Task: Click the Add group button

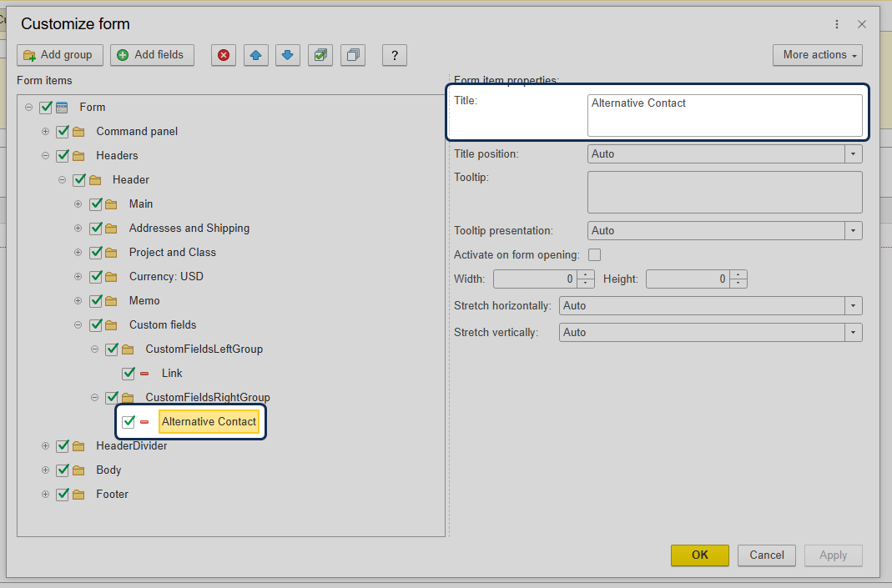Action: 60,55
